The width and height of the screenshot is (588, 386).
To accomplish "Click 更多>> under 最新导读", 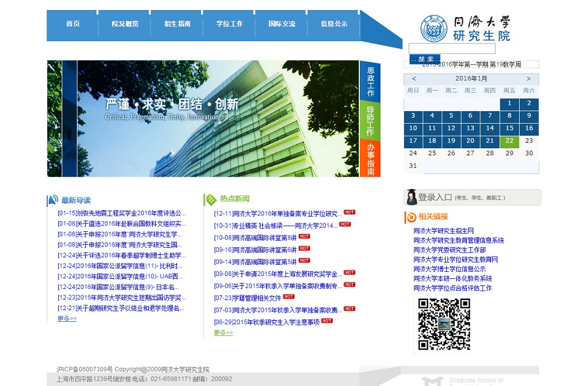I will pos(67,319).
